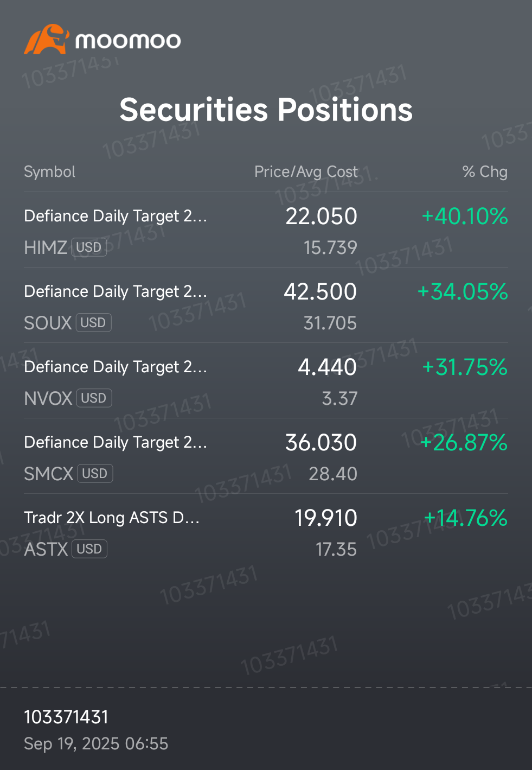This screenshot has width=532, height=770.
Task: Click the USD badge next to ASTX
Action: tap(89, 549)
